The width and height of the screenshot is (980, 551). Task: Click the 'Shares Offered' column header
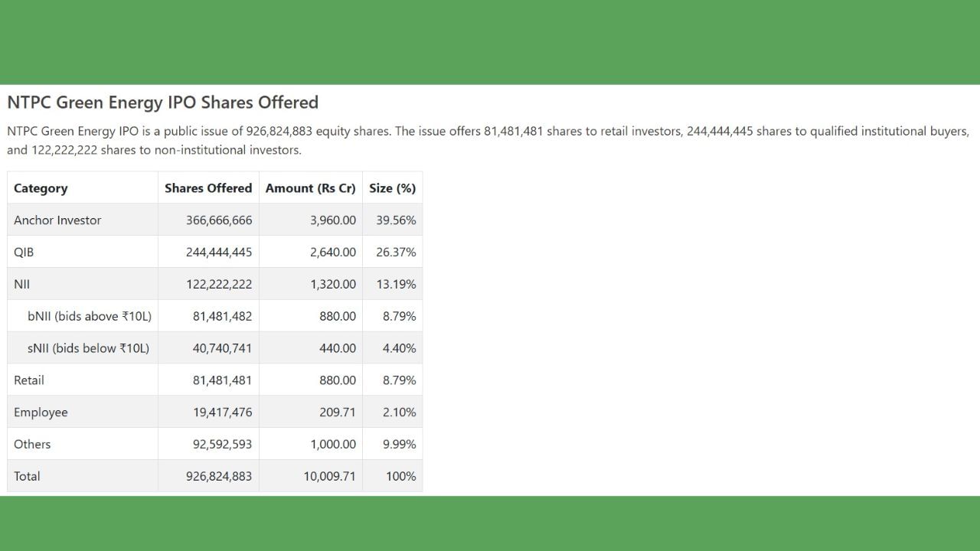point(208,188)
